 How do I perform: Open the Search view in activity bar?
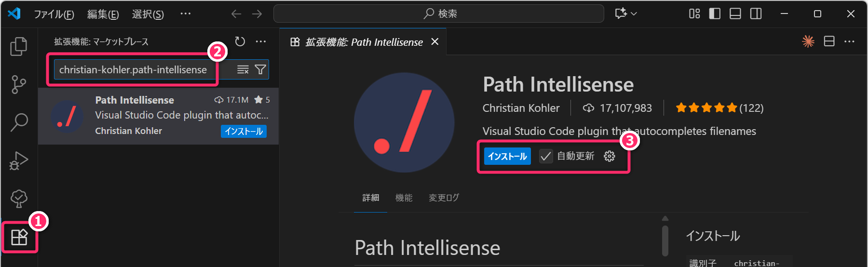pos(19,122)
